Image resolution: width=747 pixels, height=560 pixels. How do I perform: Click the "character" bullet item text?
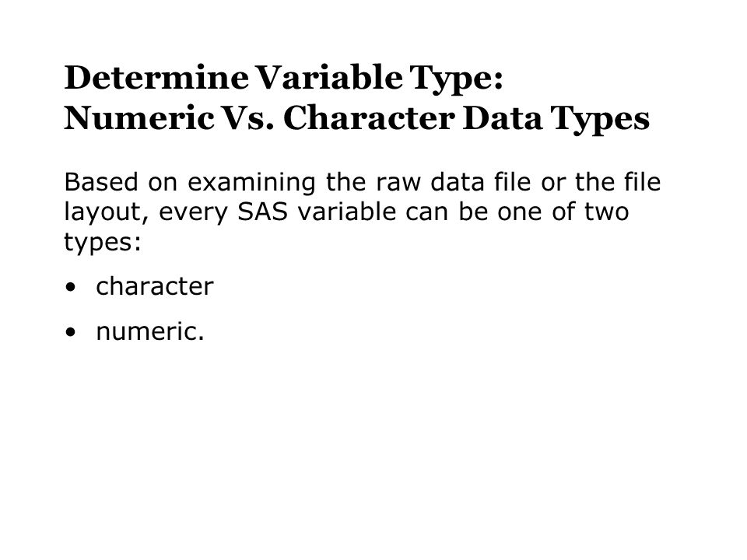155,287
